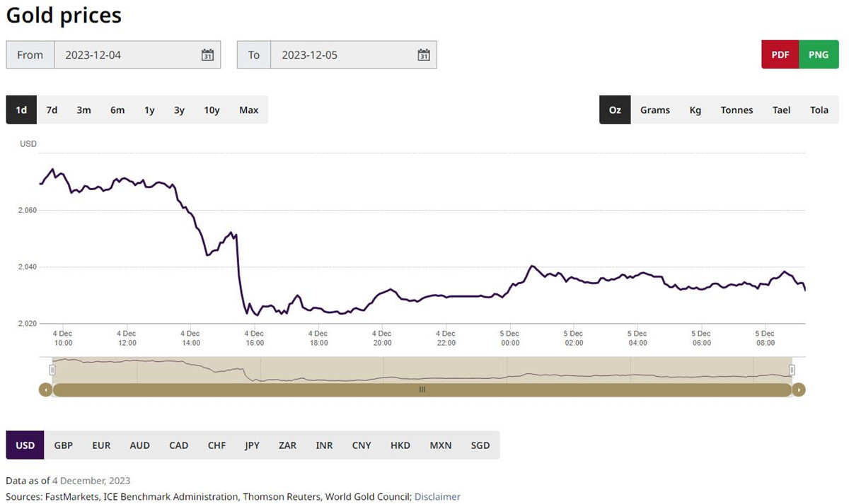Click the right range handle on the navigator
This screenshot has height=504, width=849.
(x=792, y=370)
